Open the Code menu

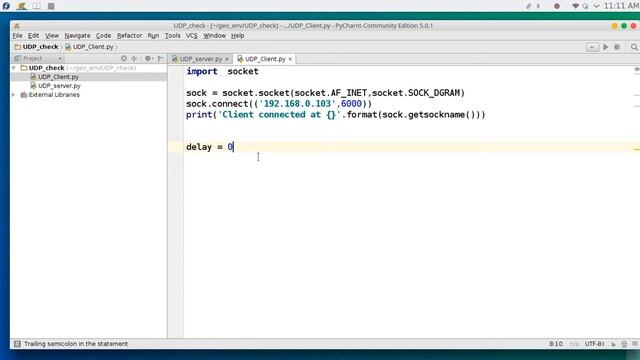103,36
